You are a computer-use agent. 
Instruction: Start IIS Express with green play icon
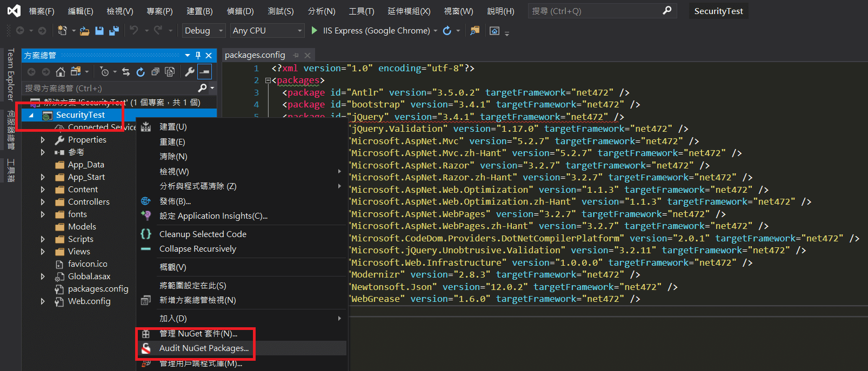315,31
